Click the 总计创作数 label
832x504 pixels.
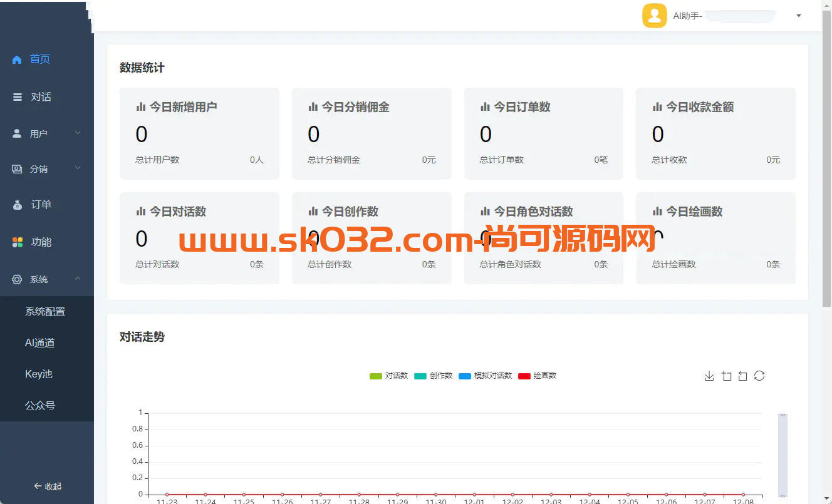pos(330,264)
